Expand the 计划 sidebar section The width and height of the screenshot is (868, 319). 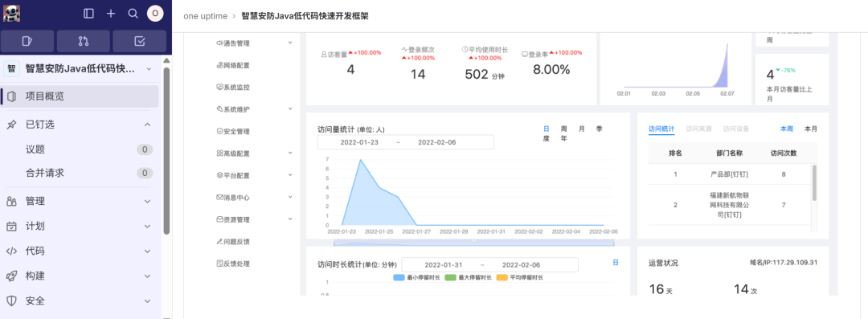click(147, 227)
